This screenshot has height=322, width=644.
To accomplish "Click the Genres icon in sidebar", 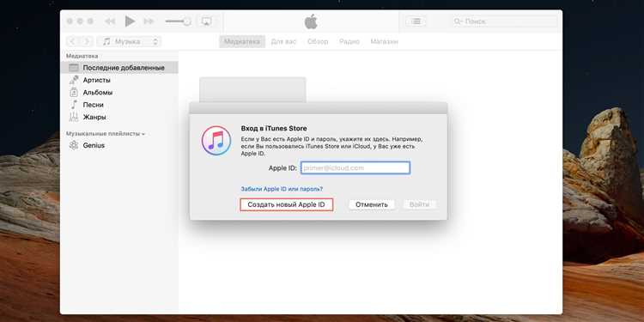I will pos(74,117).
